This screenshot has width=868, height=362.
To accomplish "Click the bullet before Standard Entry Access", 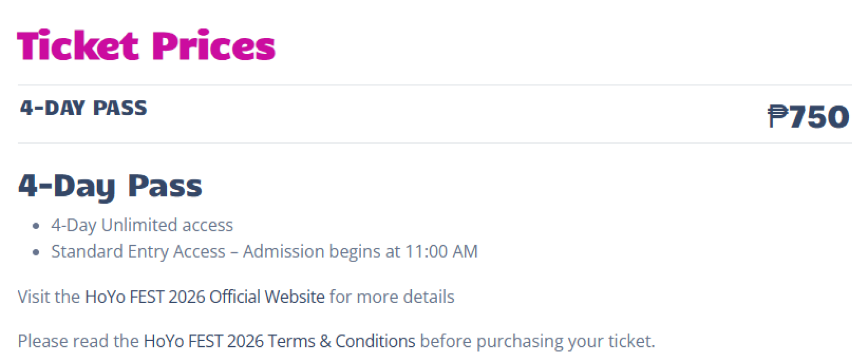I will coord(36,252).
